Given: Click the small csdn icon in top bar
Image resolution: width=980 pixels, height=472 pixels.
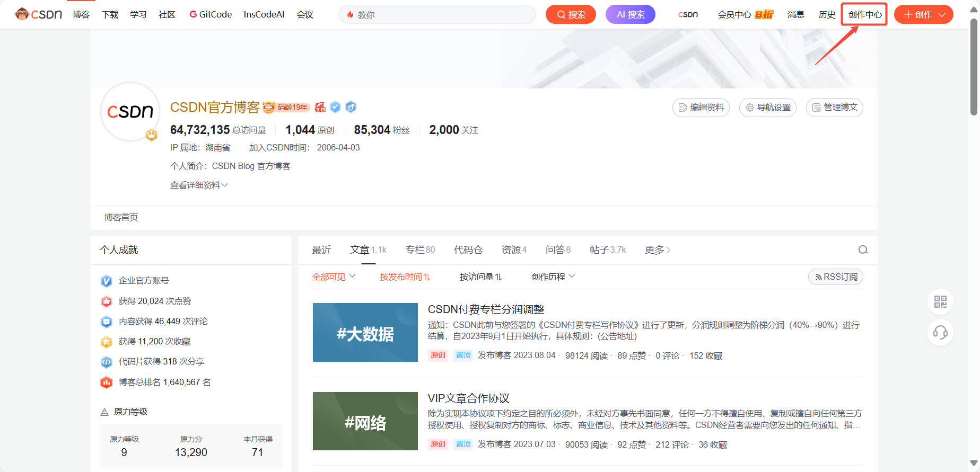Looking at the screenshot, I should 688,14.
